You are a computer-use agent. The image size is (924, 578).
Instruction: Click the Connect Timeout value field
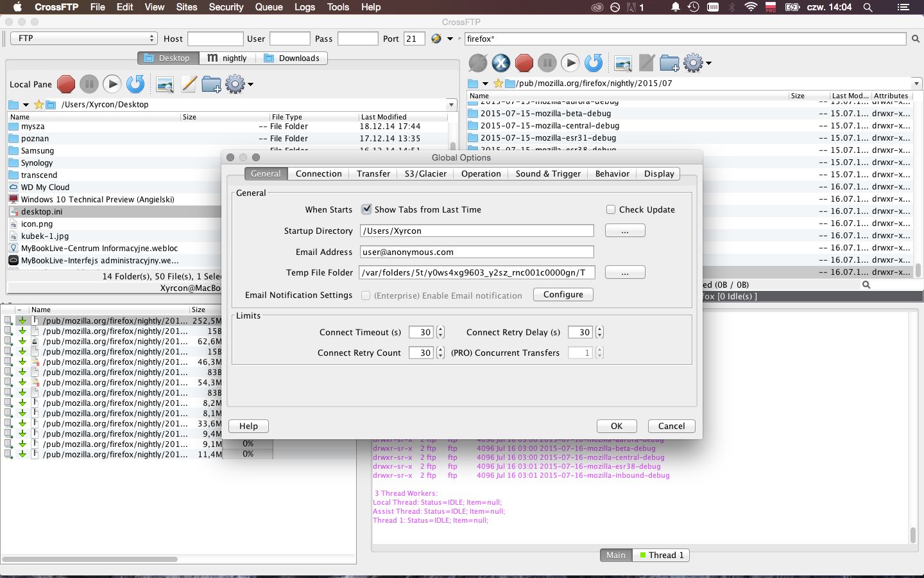421,332
